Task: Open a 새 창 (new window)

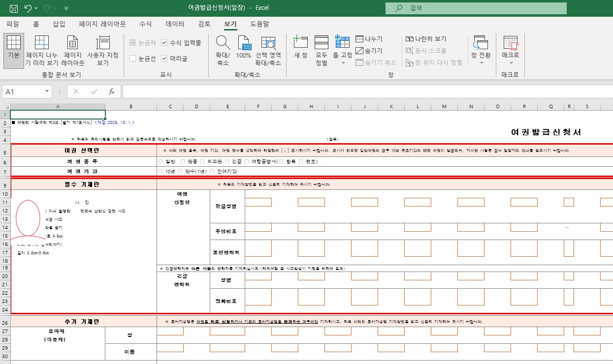Action: click(x=301, y=50)
